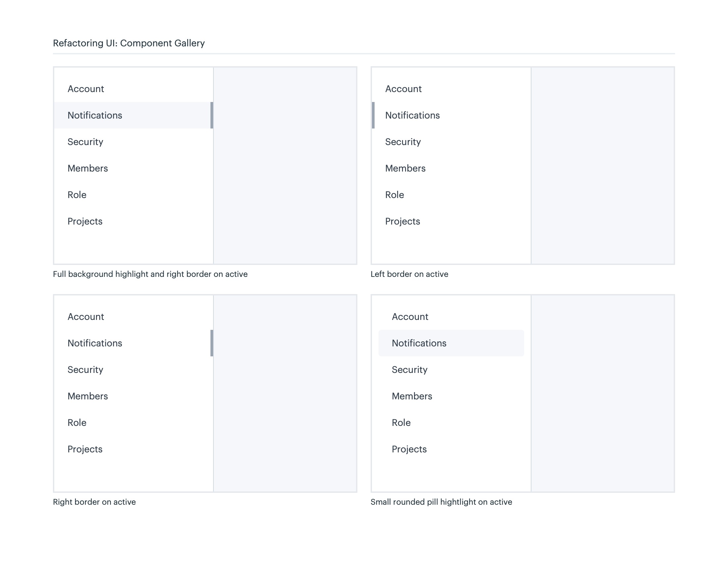
Task: Open Members in right border only sidebar
Action: point(88,396)
